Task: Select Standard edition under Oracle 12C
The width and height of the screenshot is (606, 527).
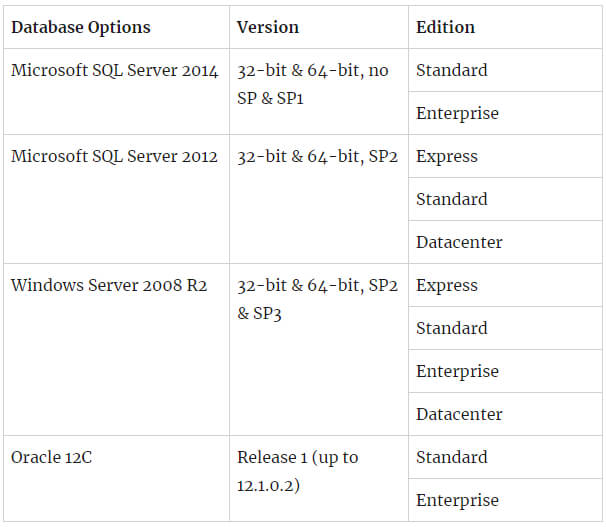Action: coord(505,457)
